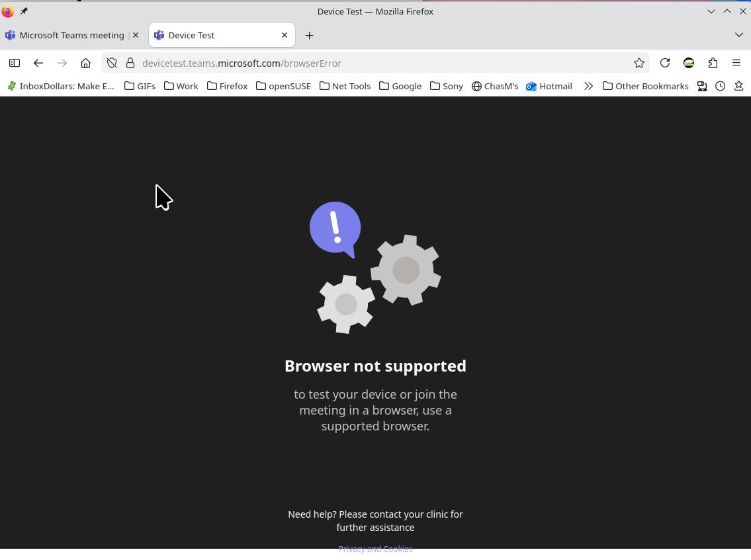Minimize window with down chevron
751x560 pixels.
pyautogui.click(x=711, y=11)
